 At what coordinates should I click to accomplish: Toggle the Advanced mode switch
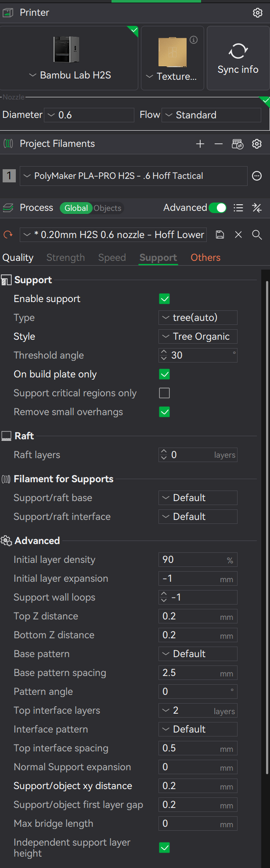point(218,208)
